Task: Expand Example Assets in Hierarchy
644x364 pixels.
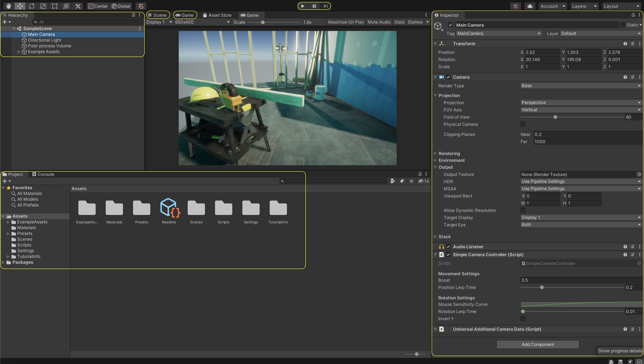Action: pos(19,52)
